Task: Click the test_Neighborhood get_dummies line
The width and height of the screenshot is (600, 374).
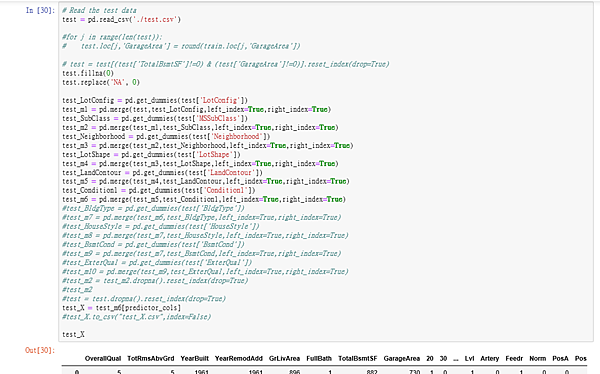Action: [x=166, y=136]
